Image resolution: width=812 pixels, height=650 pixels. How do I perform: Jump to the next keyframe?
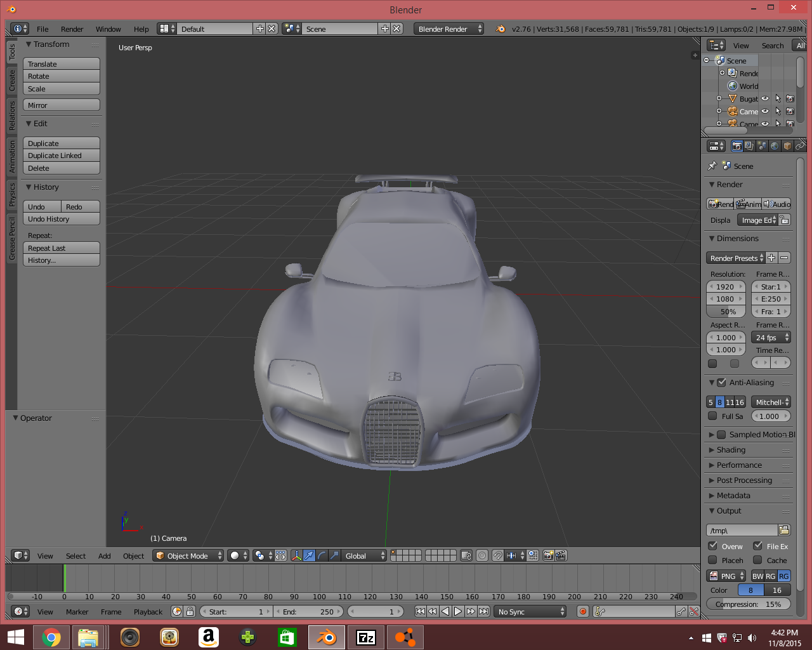(x=471, y=611)
